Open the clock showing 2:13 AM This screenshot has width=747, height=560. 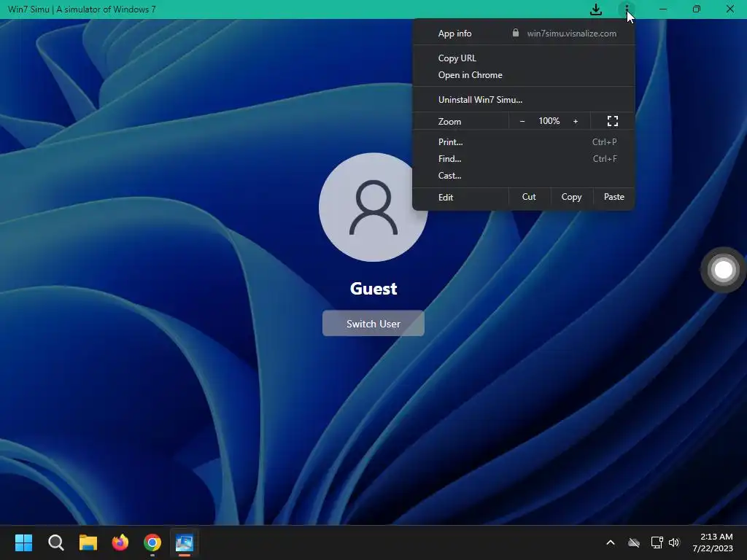713,542
